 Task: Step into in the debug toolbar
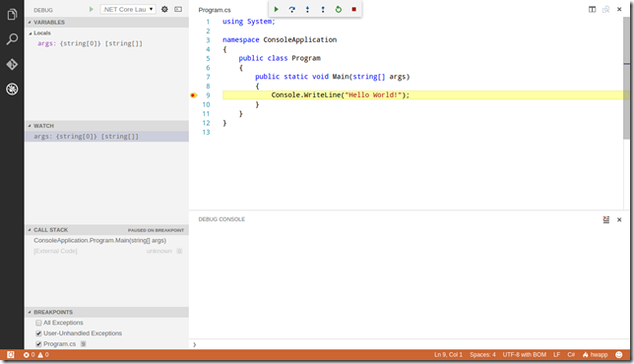tap(307, 9)
